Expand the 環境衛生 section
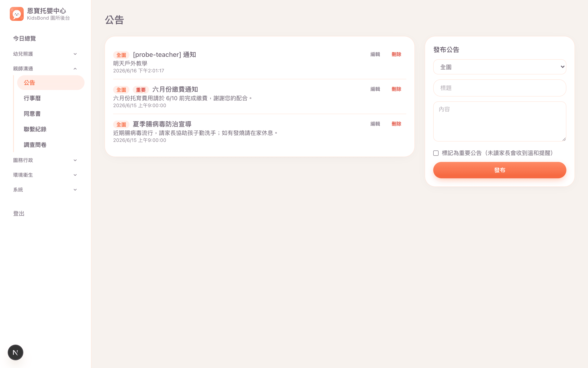Viewport: 588px width, 368px height. tap(45, 175)
